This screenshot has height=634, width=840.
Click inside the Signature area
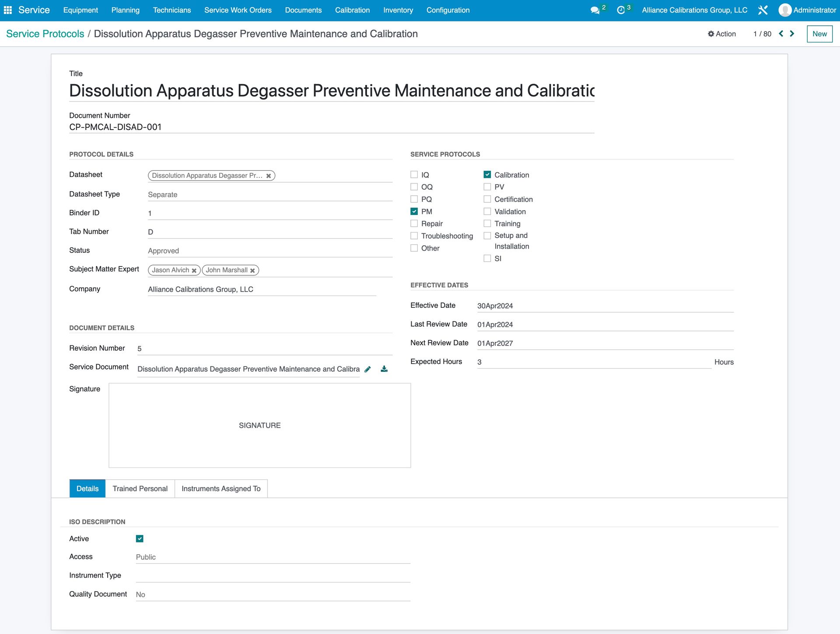[x=259, y=425]
